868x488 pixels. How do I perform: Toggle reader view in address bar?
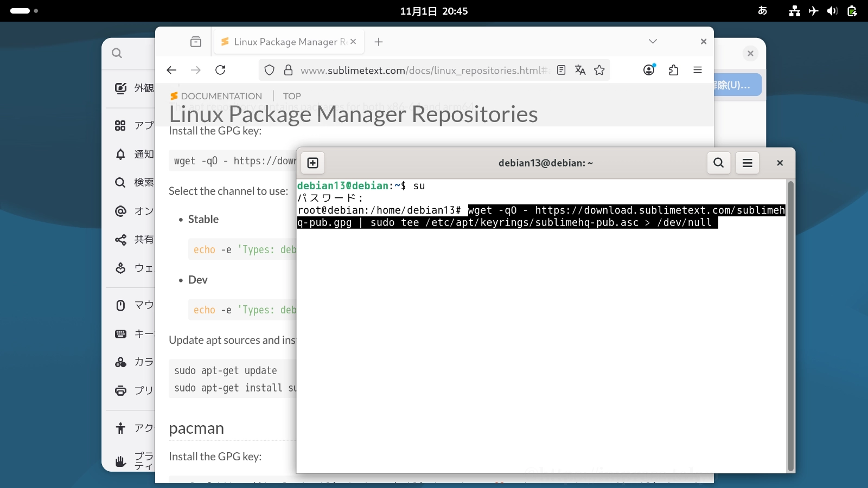click(561, 70)
